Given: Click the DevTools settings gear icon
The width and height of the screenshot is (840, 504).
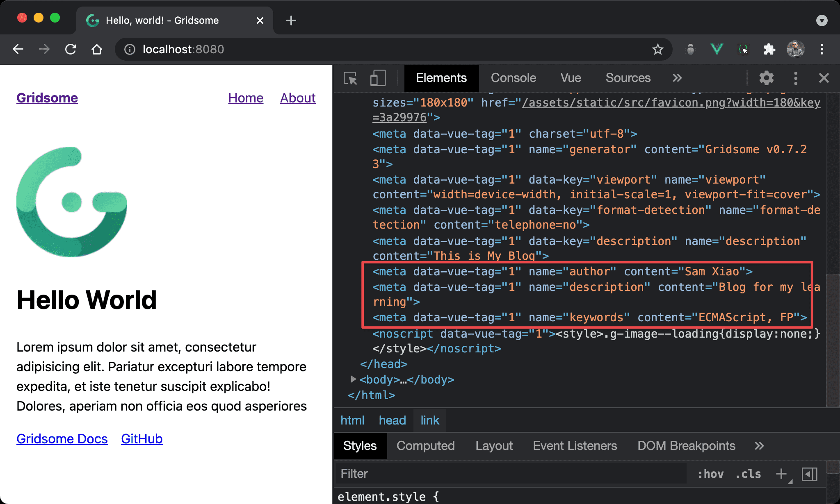Looking at the screenshot, I should coord(767,79).
